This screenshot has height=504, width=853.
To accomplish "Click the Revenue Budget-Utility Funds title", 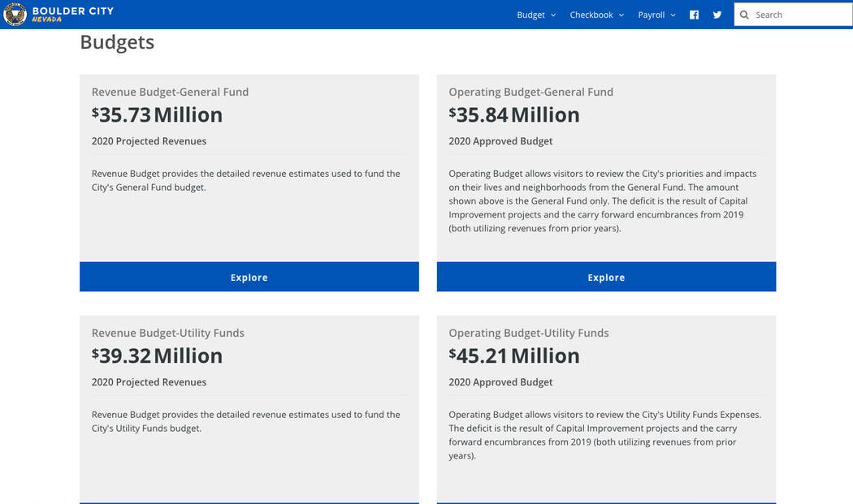I will tap(167, 333).
